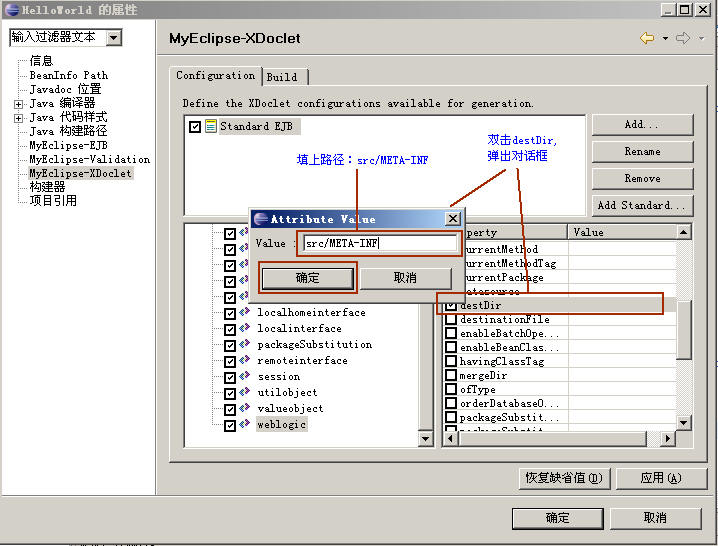
Task: Click the HelloWorld properties window title icon
Action: 12,9
